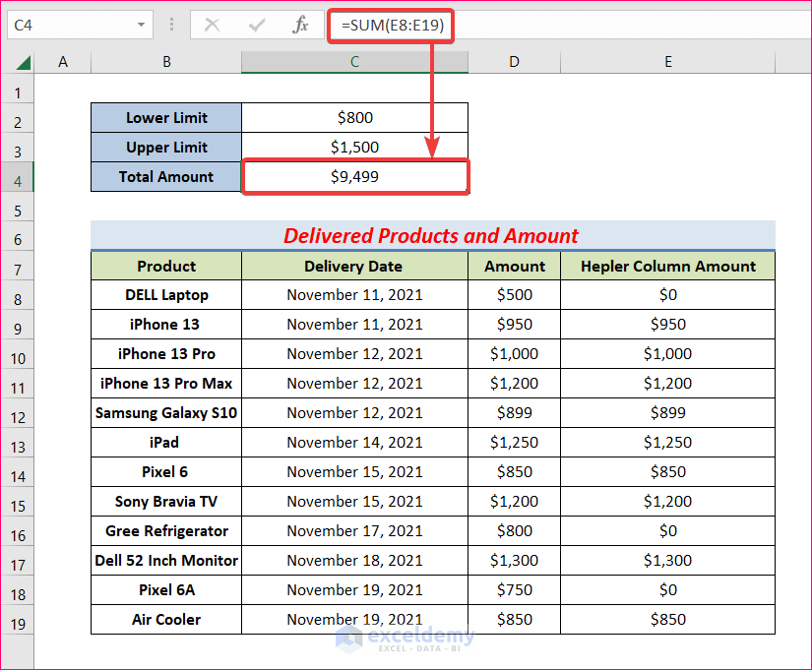The width and height of the screenshot is (812, 670).
Task: Click the Enter checkmark icon in formula bar
Action: point(256,26)
